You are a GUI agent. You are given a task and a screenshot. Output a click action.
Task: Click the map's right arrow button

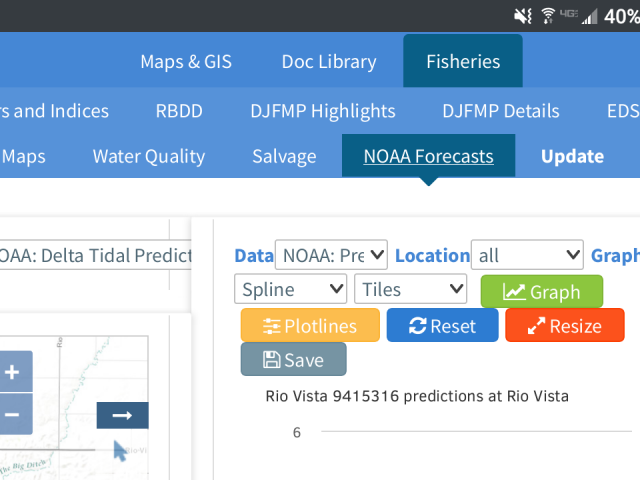click(122, 415)
